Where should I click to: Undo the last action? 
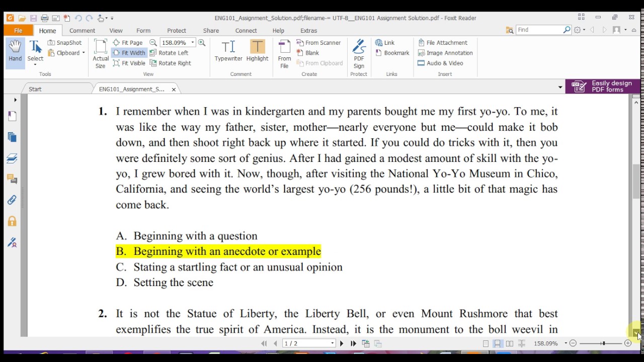click(78, 18)
